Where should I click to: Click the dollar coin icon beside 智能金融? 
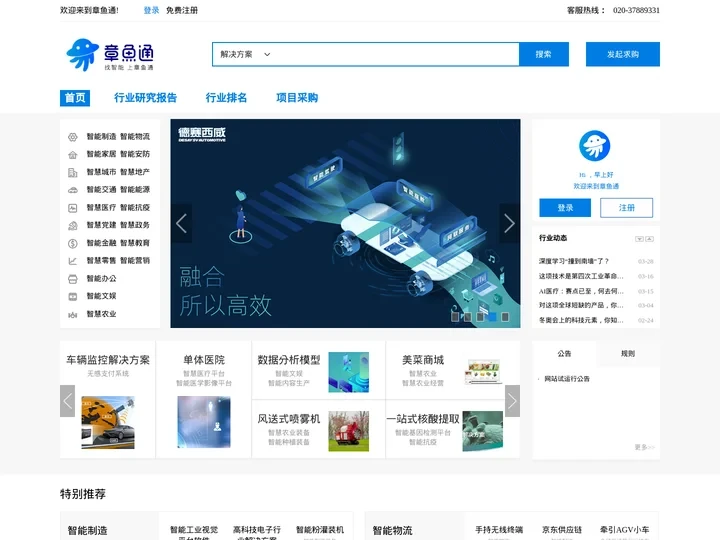click(x=73, y=243)
